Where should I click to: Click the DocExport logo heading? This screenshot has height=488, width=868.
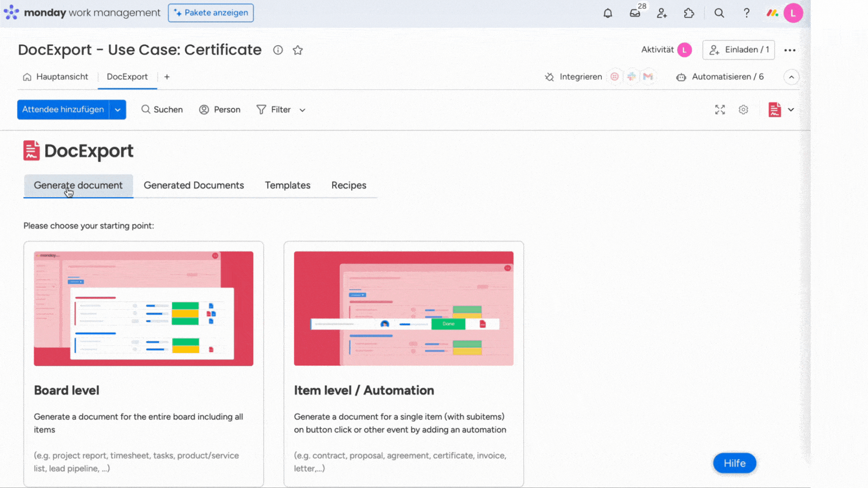(78, 151)
